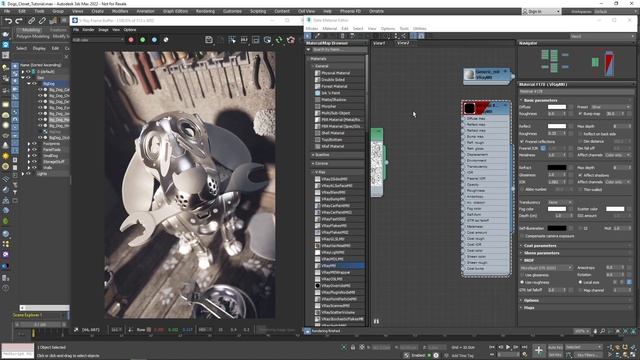Click the Select and Link chain icon
640x360 pixels.
coord(31,21)
